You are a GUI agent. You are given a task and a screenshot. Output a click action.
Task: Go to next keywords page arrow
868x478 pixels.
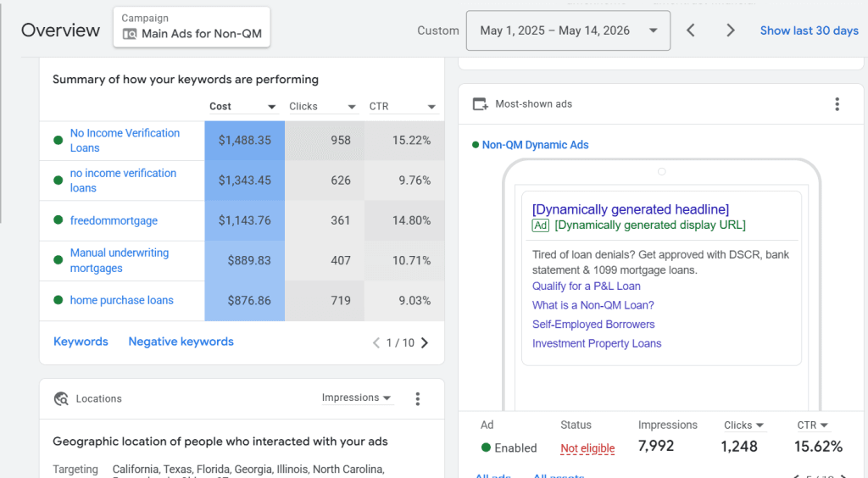[425, 343]
